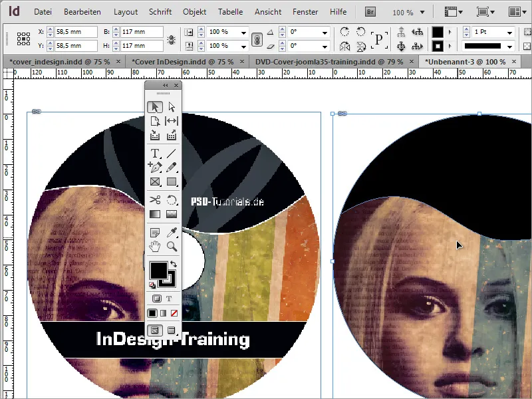Open the zoom level dropdown
Viewport: 532px width, 399px height.
422,12
